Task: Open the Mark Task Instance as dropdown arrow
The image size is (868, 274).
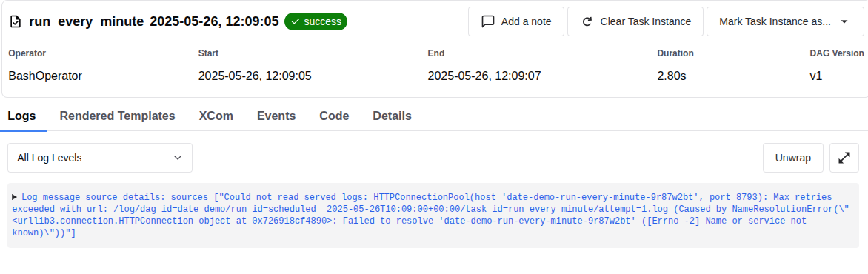Action: pos(844,21)
